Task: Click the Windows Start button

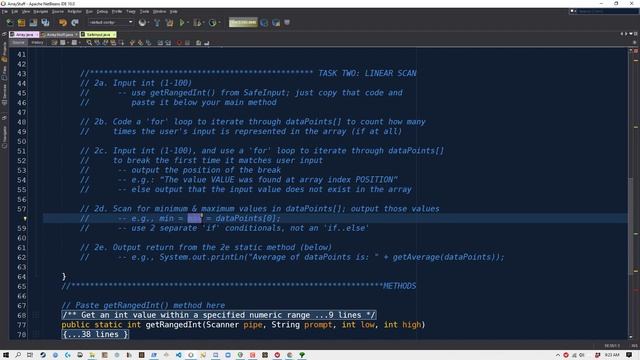Action: click(6, 355)
